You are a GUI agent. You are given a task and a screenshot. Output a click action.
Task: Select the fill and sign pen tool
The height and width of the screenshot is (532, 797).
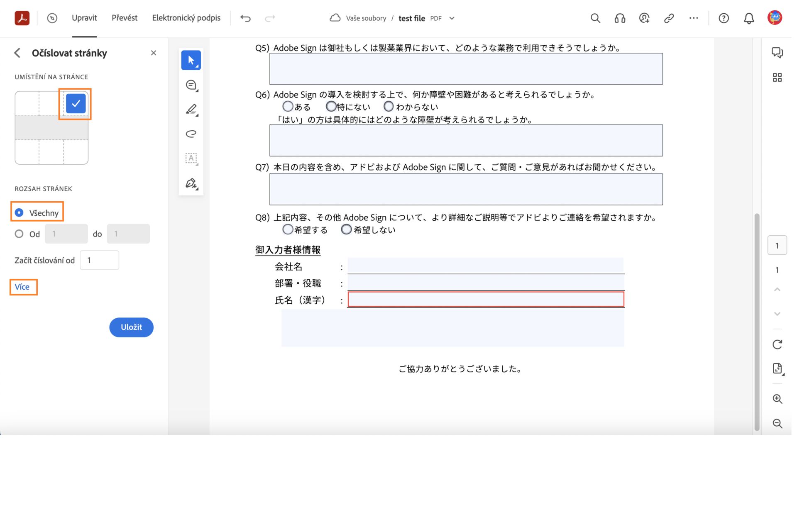[x=191, y=183]
